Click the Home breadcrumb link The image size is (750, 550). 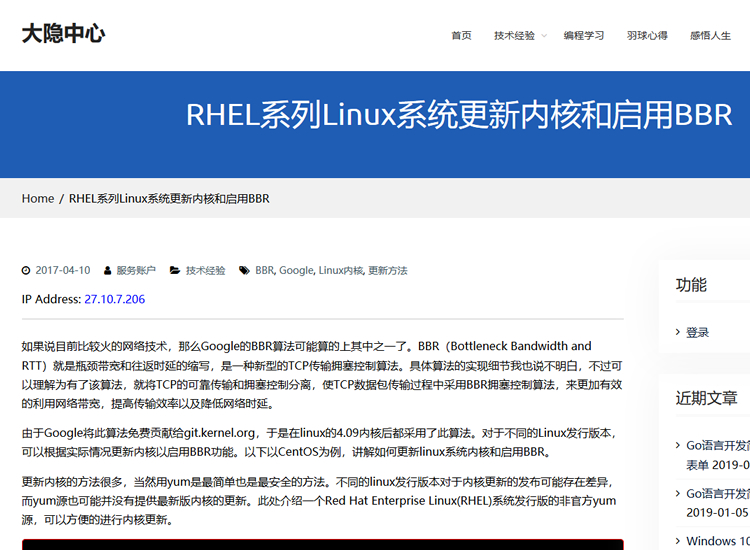tap(38, 198)
